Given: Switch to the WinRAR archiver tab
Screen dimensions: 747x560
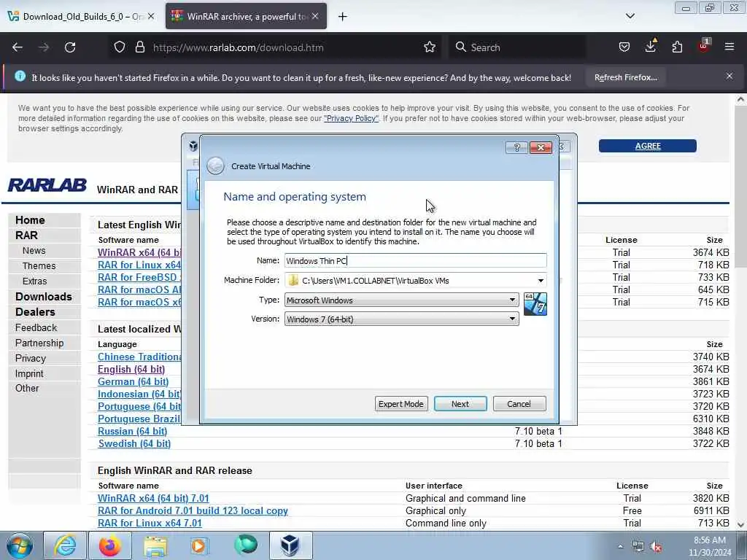Looking at the screenshot, I should click(246, 16).
